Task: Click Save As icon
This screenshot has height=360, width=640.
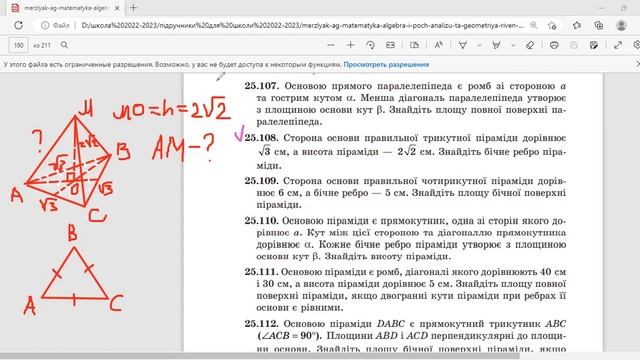Action: 594,45
